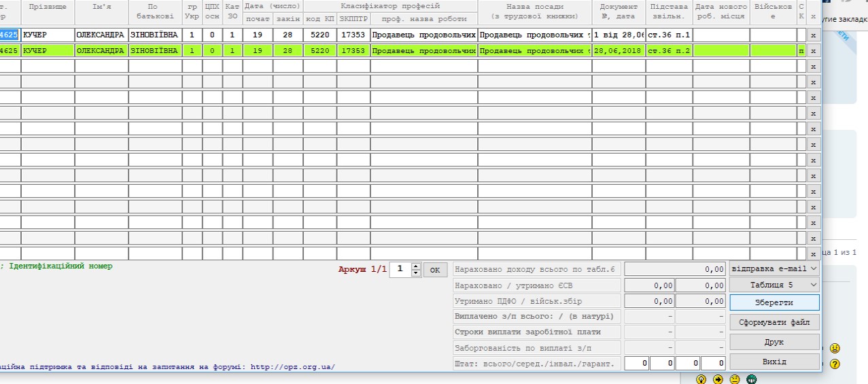Click the Вихід exit button

click(x=774, y=362)
